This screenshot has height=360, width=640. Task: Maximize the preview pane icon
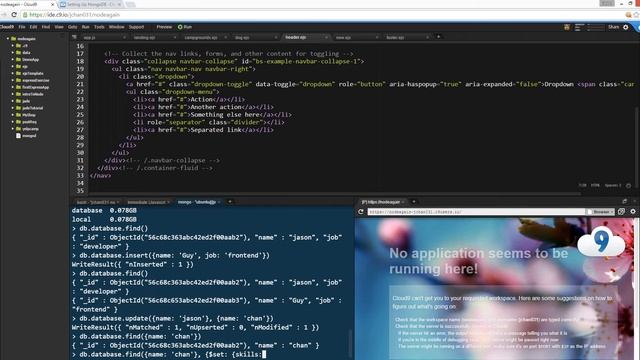pyautogui.click(x=624, y=202)
